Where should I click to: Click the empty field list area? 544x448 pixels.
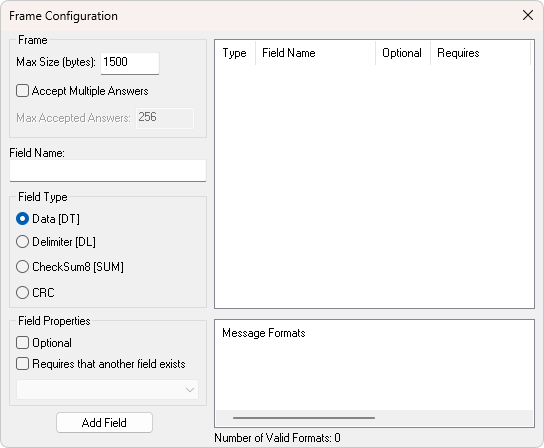pos(374,186)
